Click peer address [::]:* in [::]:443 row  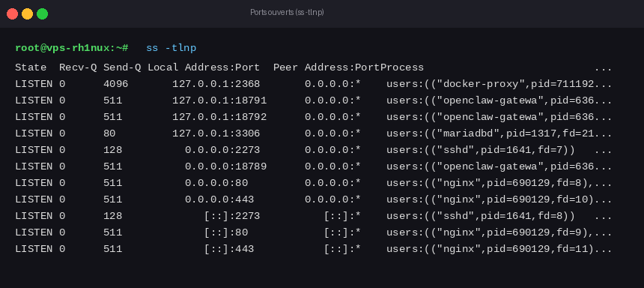point(342,249)
